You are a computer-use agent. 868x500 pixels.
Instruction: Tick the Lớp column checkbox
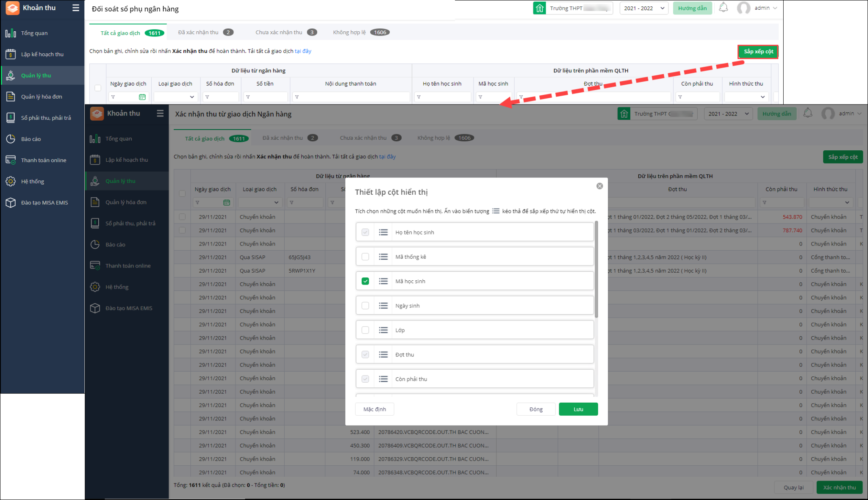365,330
